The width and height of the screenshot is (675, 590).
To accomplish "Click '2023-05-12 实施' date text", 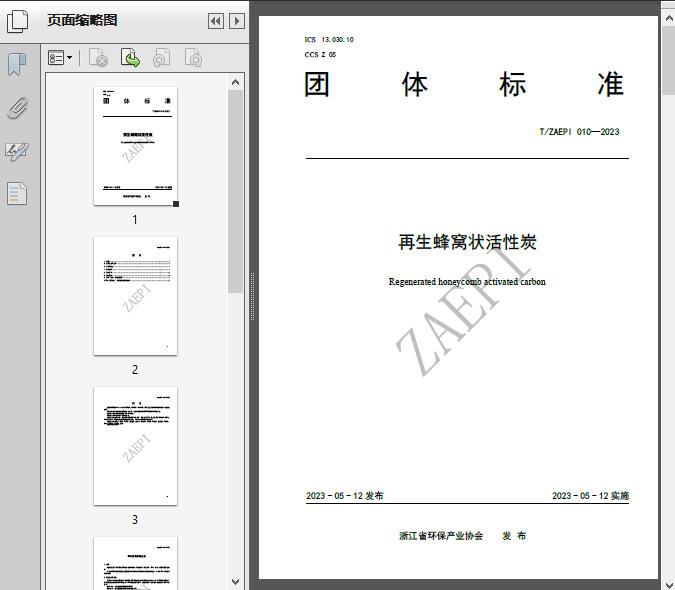I will click(591, 496).
